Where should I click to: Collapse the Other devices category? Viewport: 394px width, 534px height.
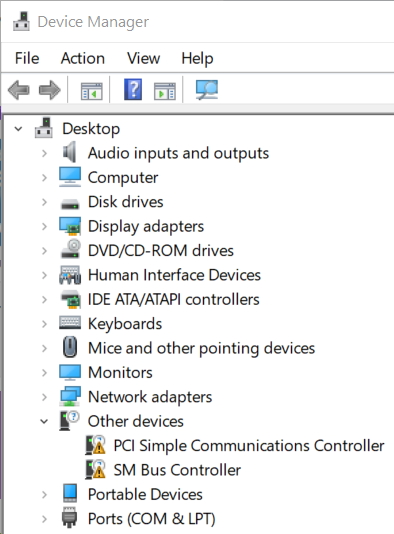coord(44,422)
